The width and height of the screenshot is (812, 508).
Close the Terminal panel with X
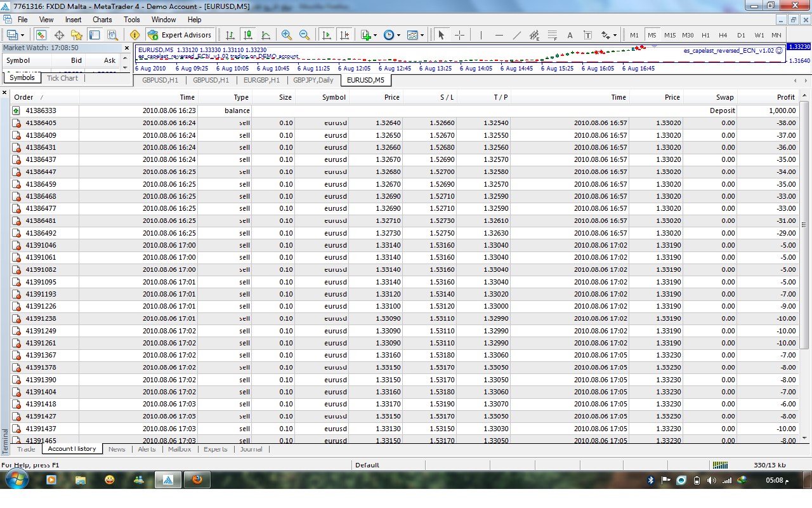(x=4, y=93)
